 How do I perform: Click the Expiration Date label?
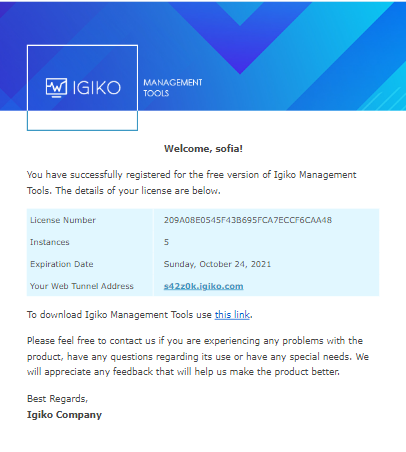tap(62, 264)
